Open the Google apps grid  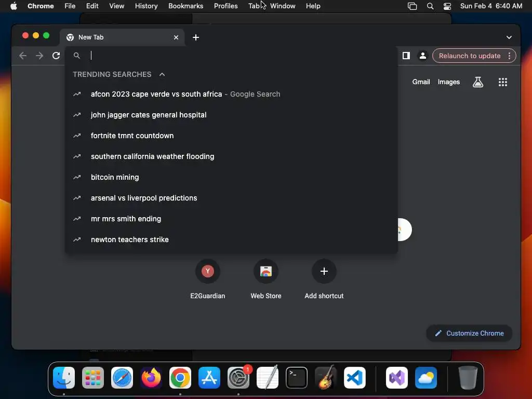coord(503,82)
